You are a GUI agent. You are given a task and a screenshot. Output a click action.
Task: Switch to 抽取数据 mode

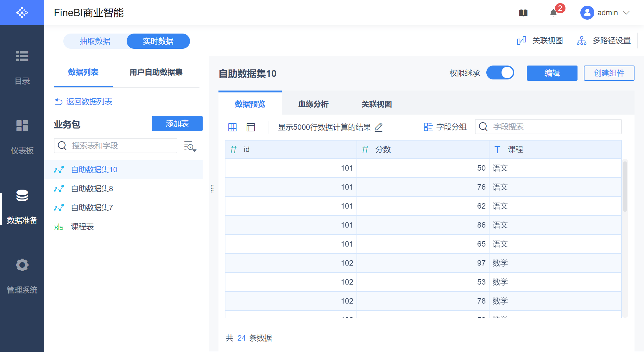[x=95, y=41]
